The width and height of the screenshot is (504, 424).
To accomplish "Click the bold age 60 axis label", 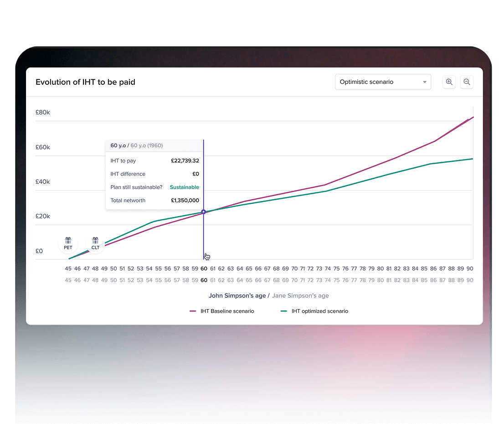I will pyautogui.click(x=204, y=269).
